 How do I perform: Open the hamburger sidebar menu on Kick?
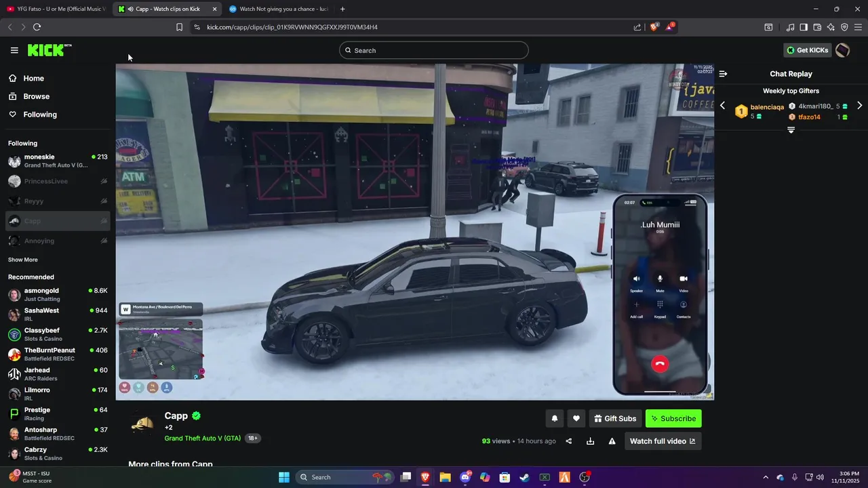[14, 50]
